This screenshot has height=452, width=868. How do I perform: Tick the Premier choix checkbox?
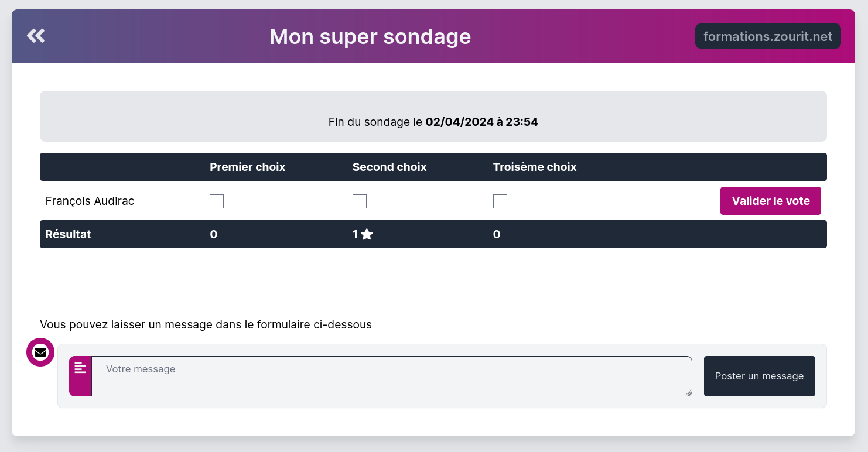[217, 201]
